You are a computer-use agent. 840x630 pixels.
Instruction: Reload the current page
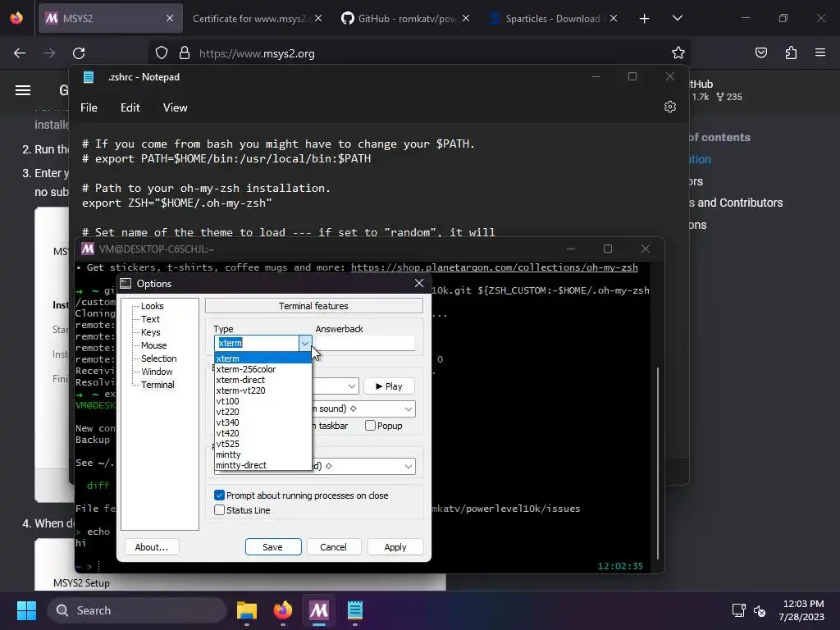79,53
